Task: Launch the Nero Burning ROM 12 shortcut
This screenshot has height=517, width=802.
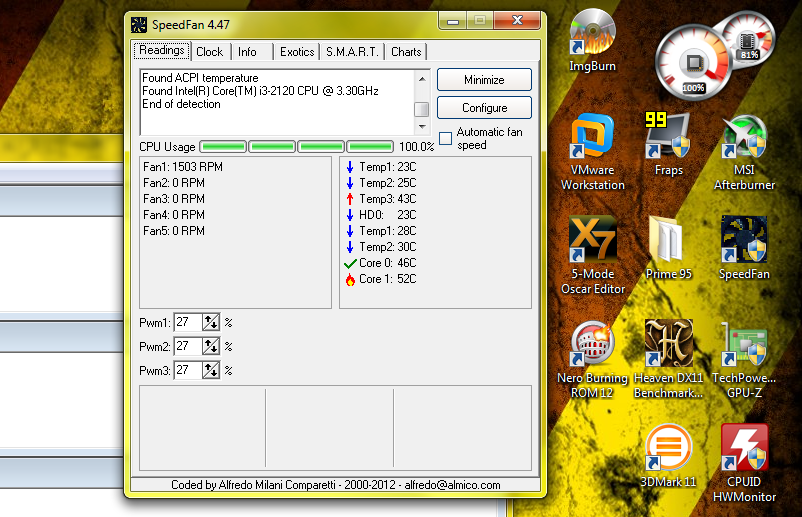Action: point(592,360)
